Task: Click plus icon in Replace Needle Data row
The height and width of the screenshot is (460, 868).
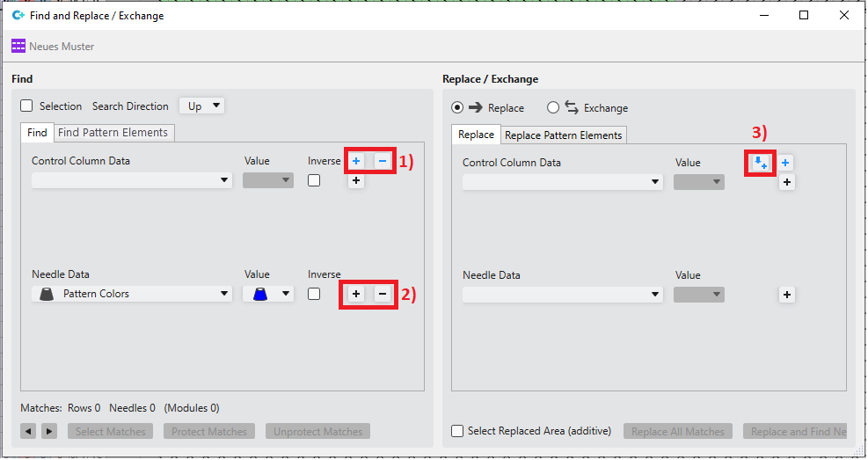Action: click(787, 296)
